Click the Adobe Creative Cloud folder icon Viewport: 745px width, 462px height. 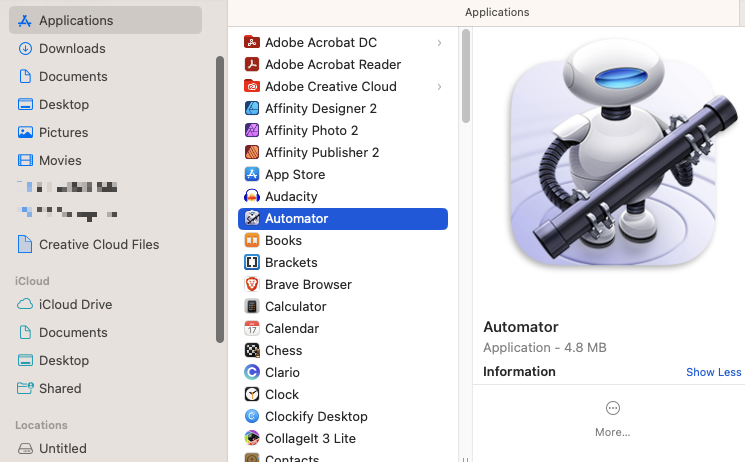click(x=252, y=87)
